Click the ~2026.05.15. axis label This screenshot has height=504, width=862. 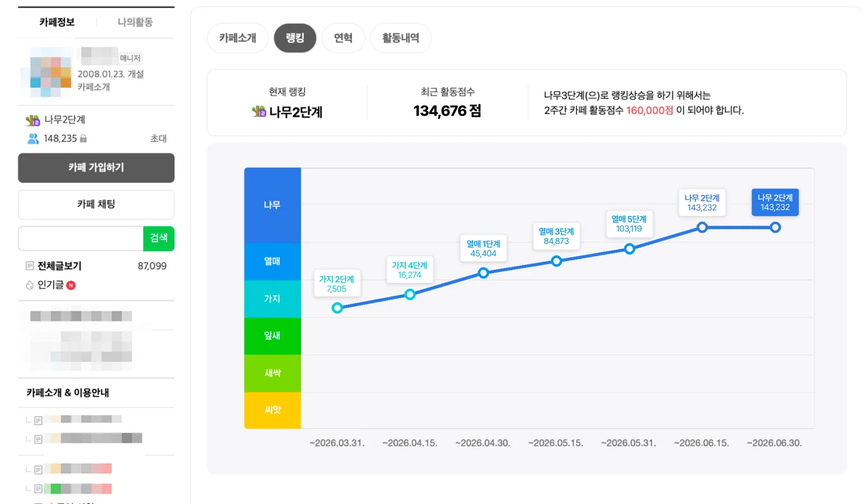[556, 443]
